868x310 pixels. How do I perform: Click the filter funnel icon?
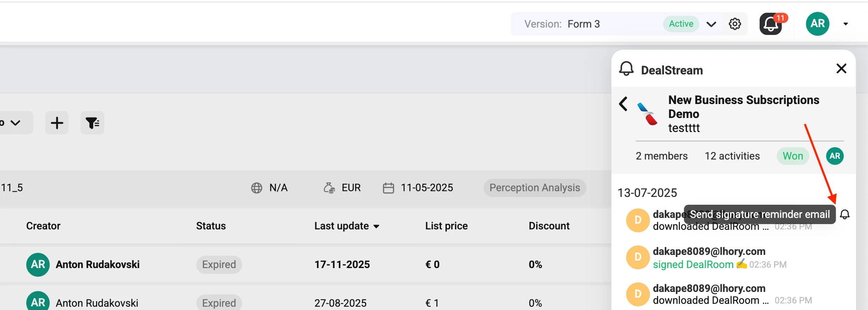[92, 123]
